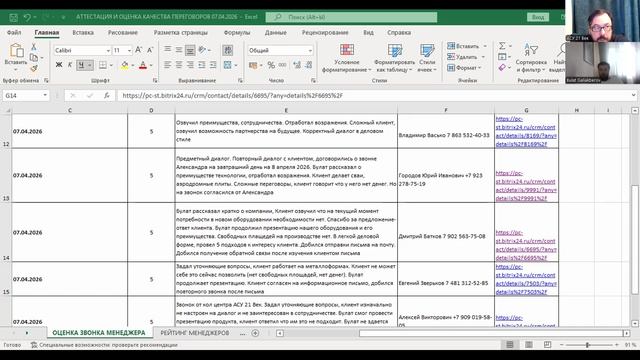Open Format as Table (Форматировать как таблицу)

(394, 58)
